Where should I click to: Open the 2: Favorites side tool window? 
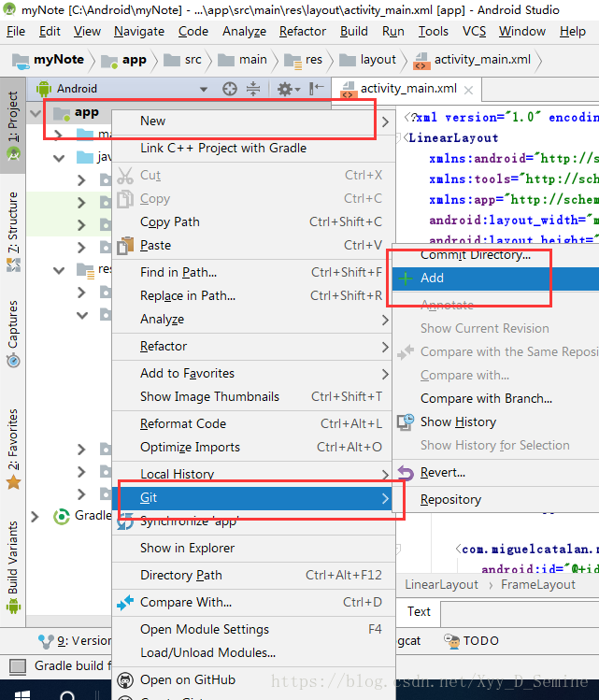click(13, 449)
